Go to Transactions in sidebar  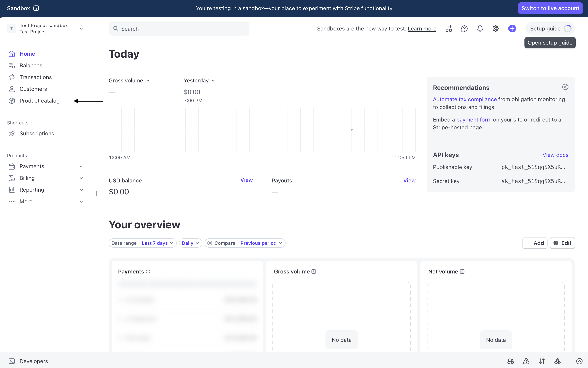coord(36,77)
